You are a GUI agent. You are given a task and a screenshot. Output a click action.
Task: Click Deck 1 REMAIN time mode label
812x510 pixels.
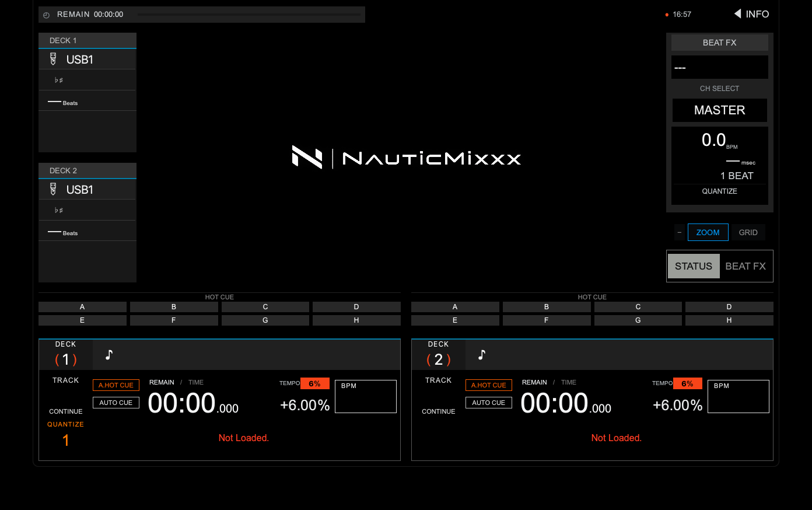[162, 382]
